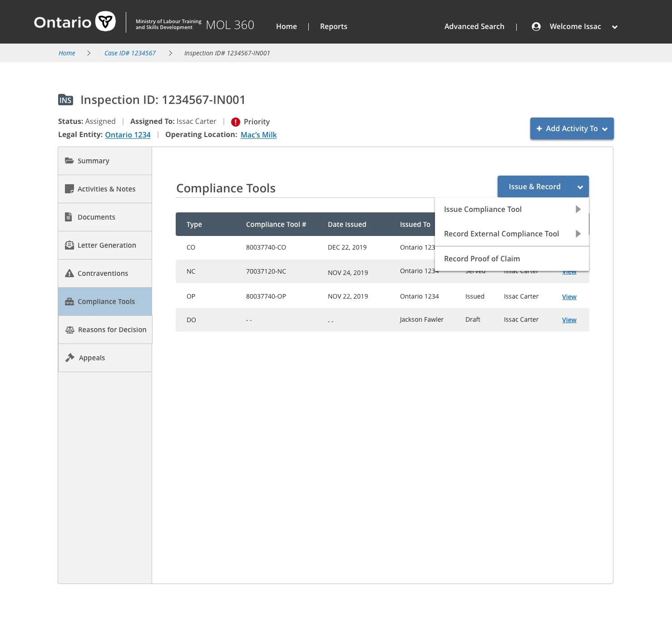Click the plus icon on Add Activity To
The width and height of the screenshot is (672, 638).
click(539, 128)
